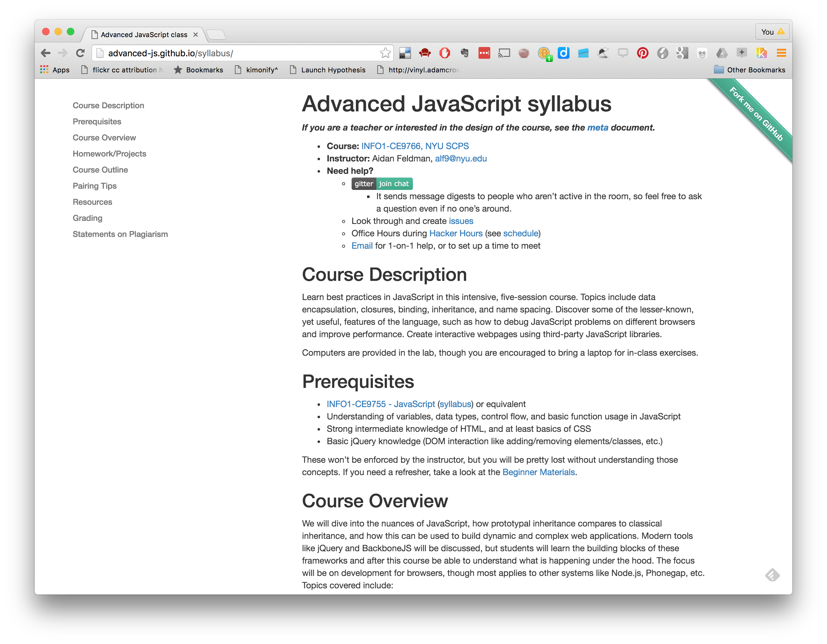Image resolution: width=827 pixels, height=644 pixels.
Task: Open the 'meta' document link
Action: tap(598, 127)
